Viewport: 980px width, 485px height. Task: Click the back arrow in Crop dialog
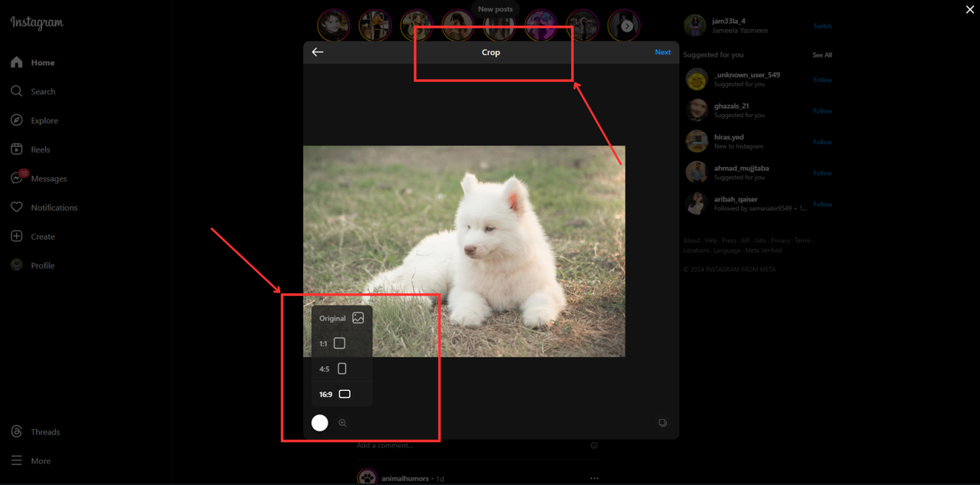(317, 52)
